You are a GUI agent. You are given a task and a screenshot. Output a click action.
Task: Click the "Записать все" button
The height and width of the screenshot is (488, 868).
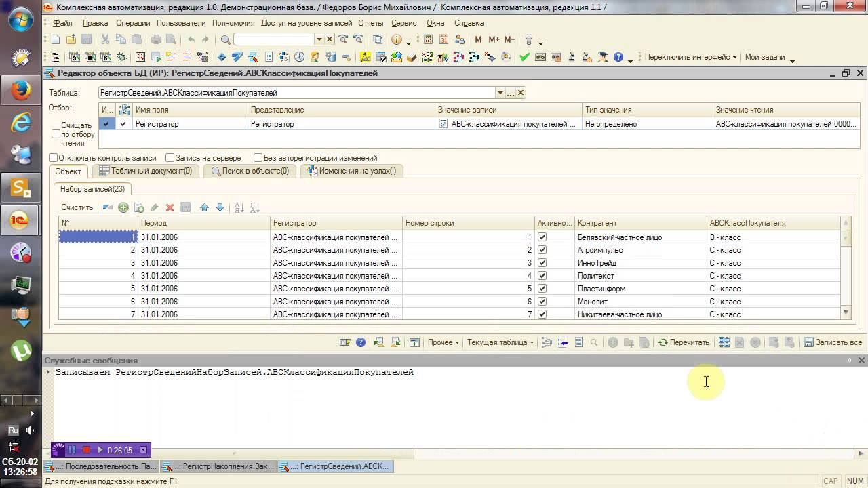click(x=833, y=342)
